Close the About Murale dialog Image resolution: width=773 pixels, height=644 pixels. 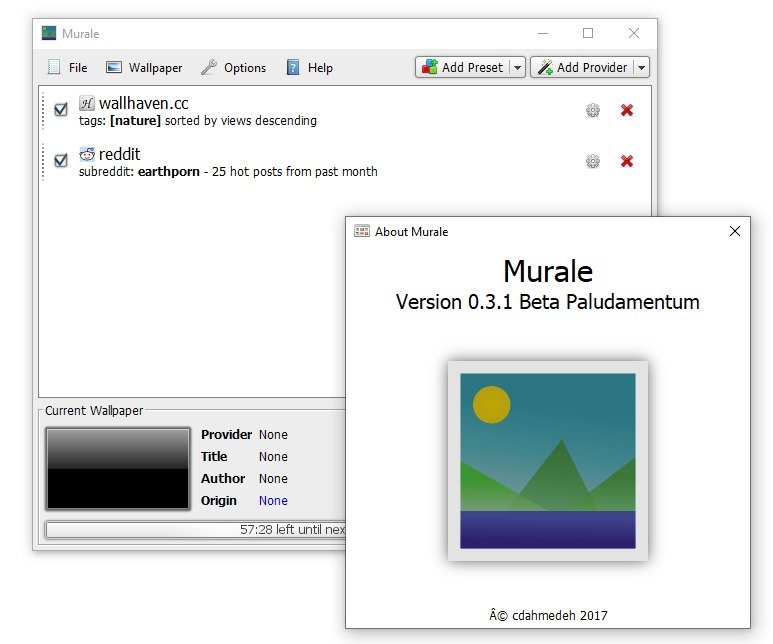(x=735, y=231)
